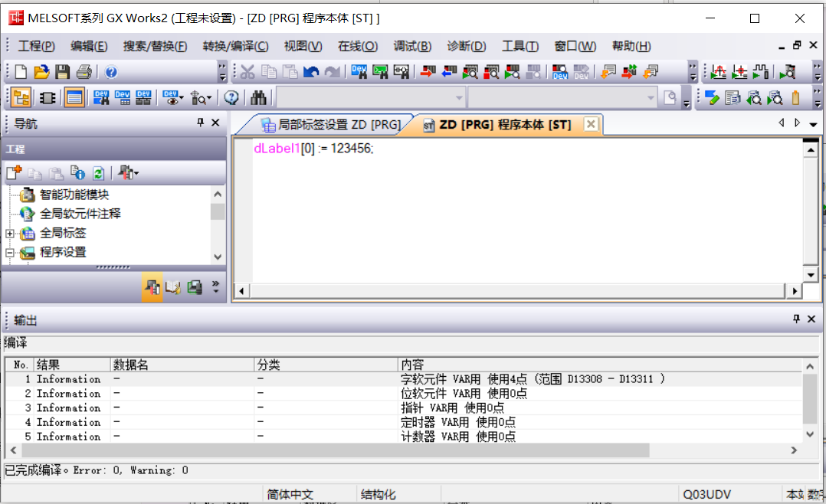This screenshot has width=826, height=504.
Task: Open the 转换/编译 menu
Action: click(235, 46)
